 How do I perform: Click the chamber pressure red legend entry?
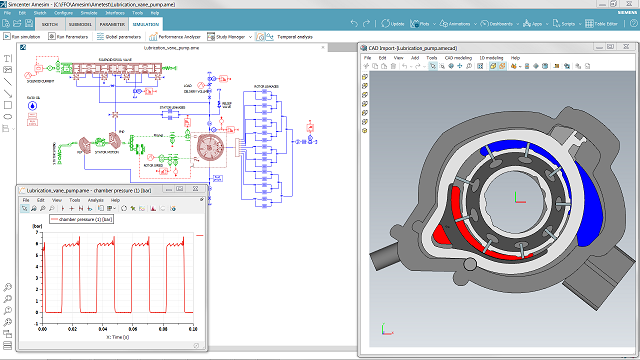click(x=81, y=220)
